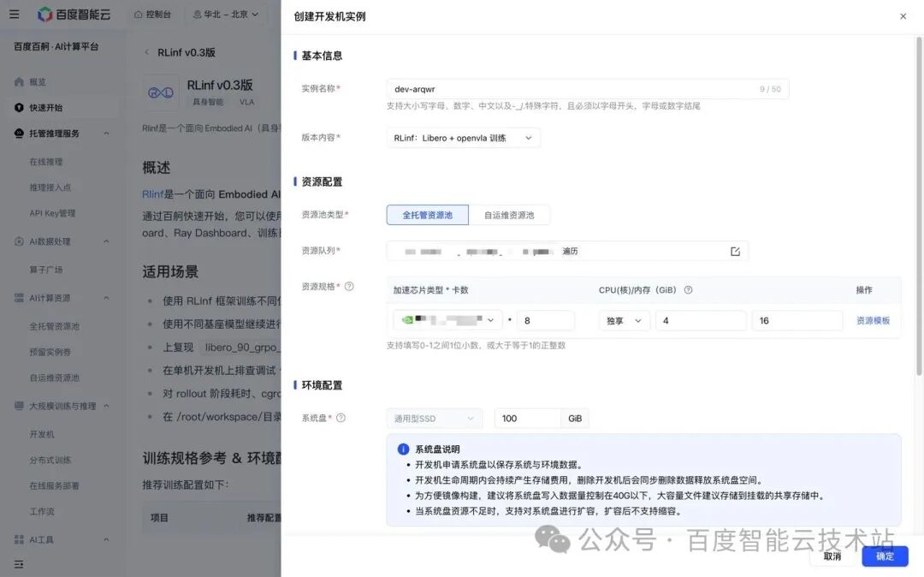Expand the 华北-北京 region dropdown

point(226,15)
